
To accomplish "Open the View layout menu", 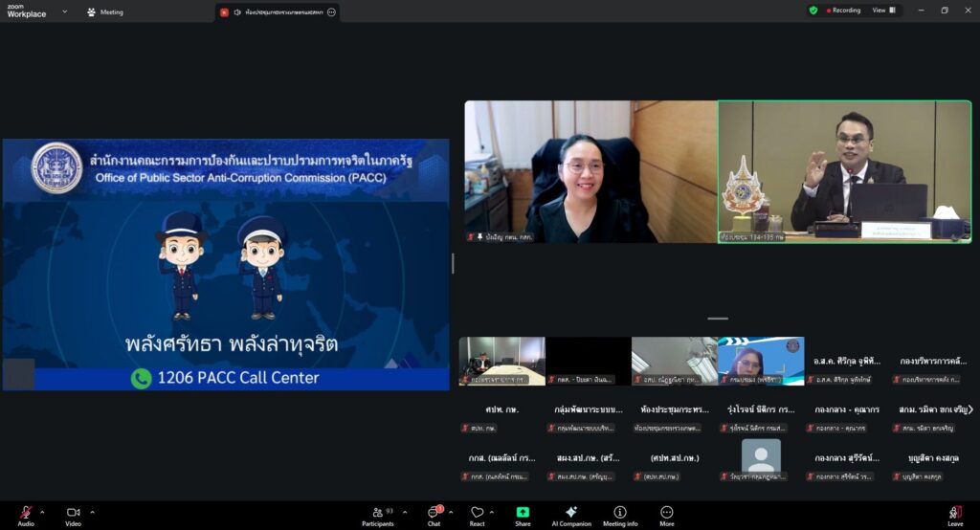I will point(883,11).
